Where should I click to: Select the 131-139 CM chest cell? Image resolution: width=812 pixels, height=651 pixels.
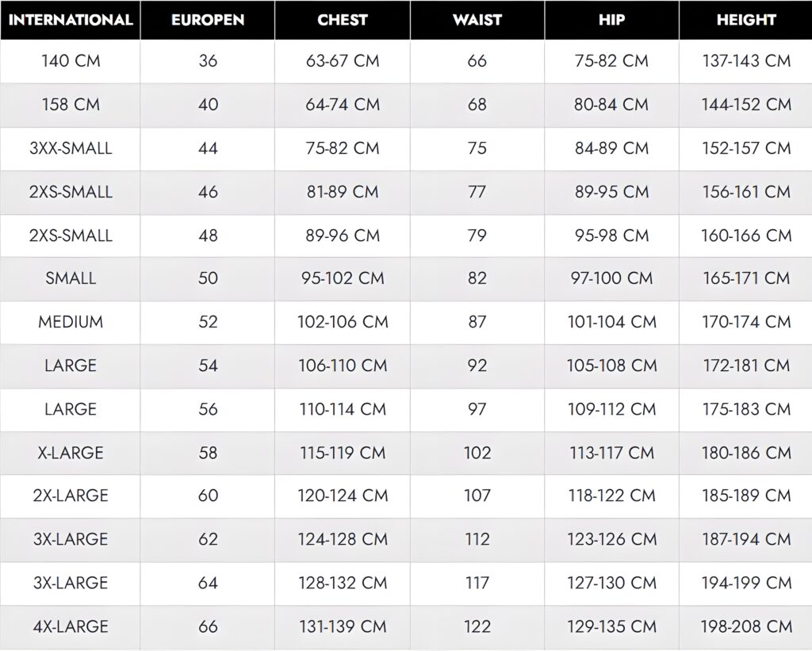tap(343, 626)
